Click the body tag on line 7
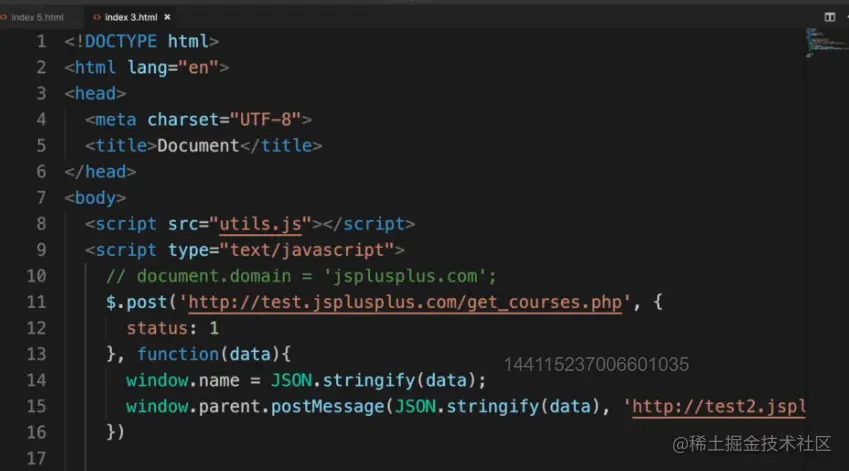This screenshot has width=849, height=471. 95,198
